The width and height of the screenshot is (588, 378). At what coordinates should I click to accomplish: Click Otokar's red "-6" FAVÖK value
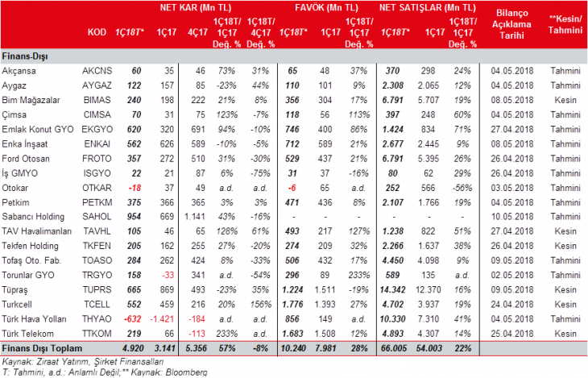pos(292,188)
